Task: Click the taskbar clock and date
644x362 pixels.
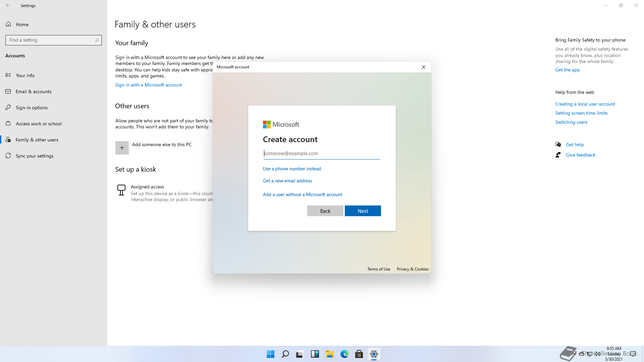Action: pyautogui.click(x=614, y=354)
